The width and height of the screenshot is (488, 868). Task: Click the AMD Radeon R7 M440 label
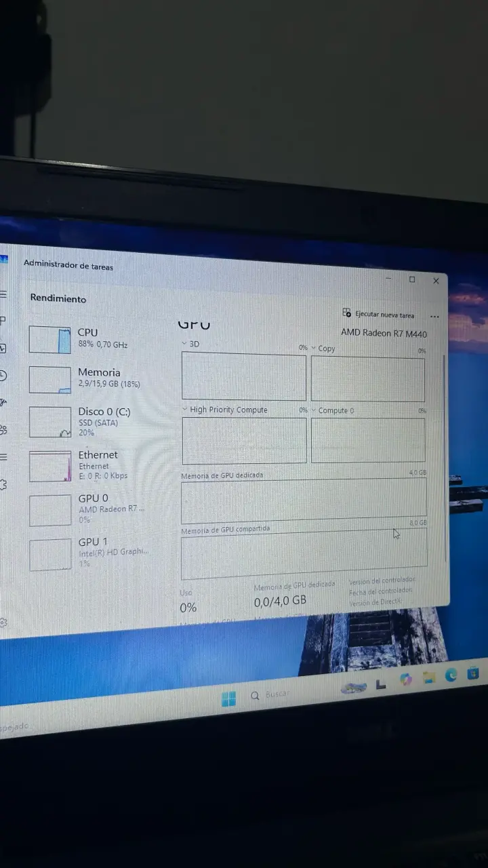[384, 333]
